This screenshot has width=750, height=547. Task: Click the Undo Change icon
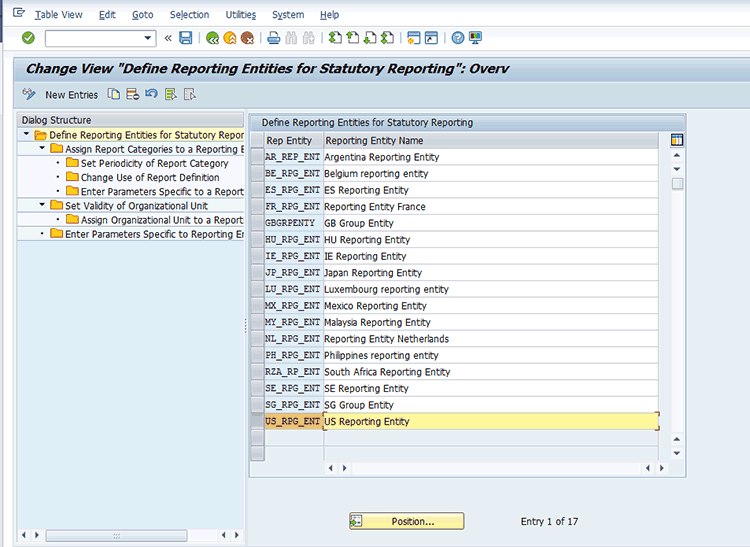coord(151,95)
